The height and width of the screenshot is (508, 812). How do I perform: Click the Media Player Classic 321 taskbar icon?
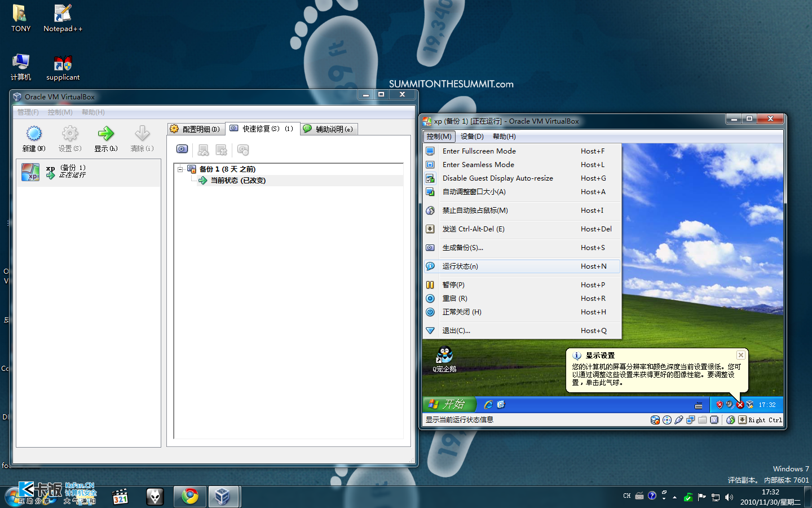click(x=120, y=497)
